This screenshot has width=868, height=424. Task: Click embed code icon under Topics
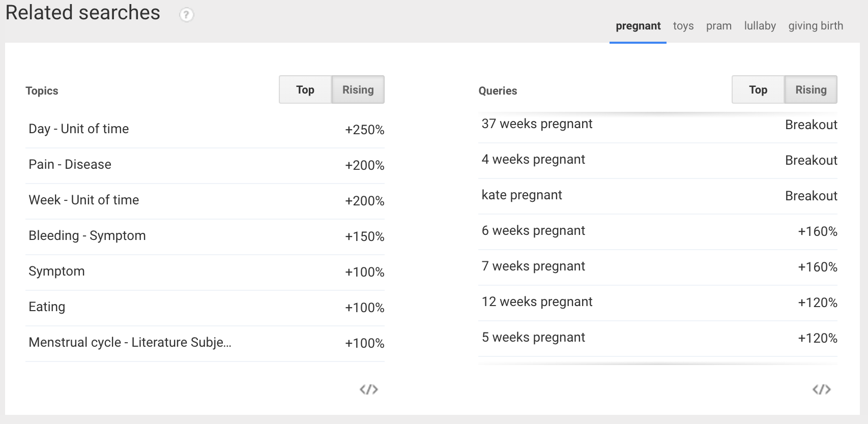pyautogui.click(x=368, y=389)
